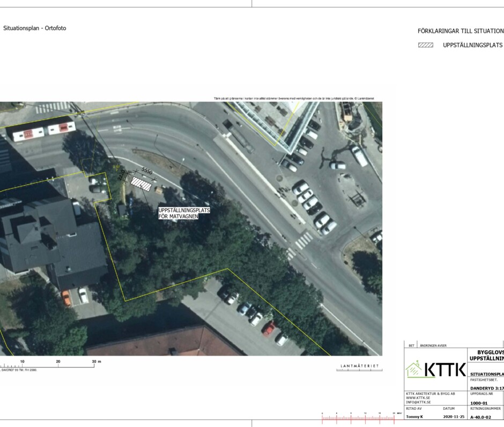Select the "UPPDRAGS.NR" field label
504x427 pixels.
[481, 394]
